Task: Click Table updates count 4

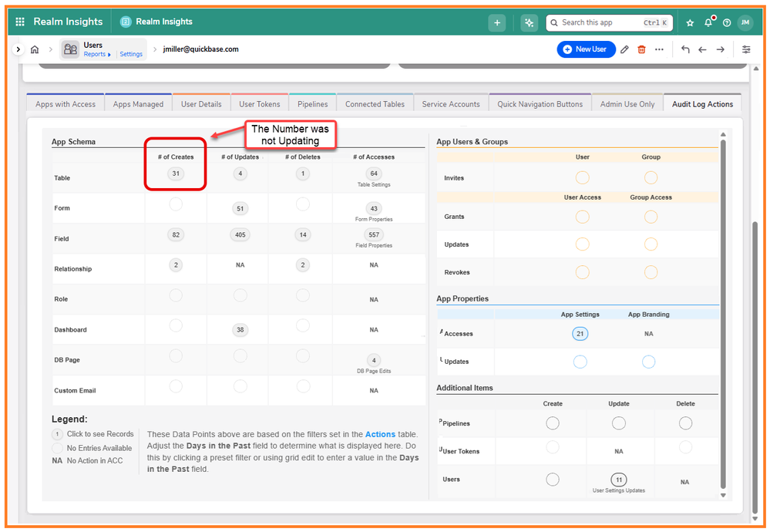Action: (240, 173)
